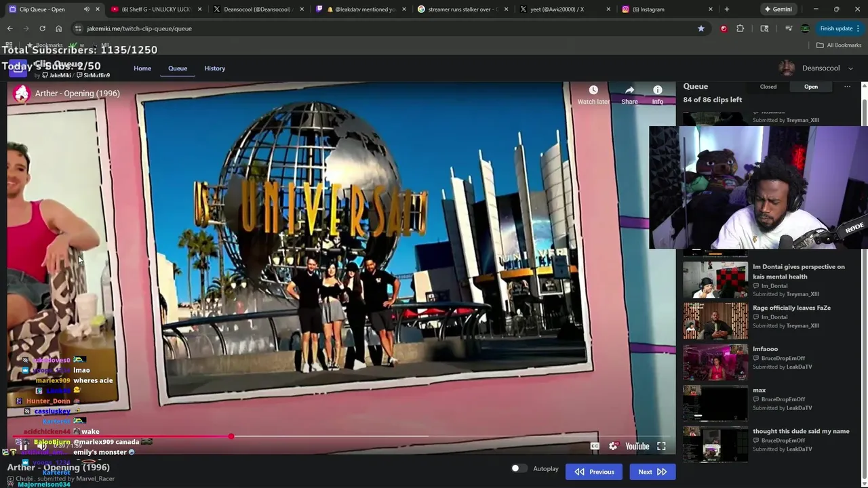Viewport: 868px width, 488px height.
Task: Toggle closed captions on the video
Action: click(x=595, y=446)
